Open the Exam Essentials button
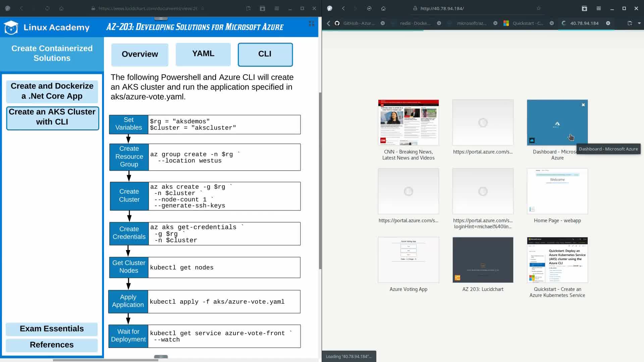Image resolution: width=644 pixels, height=362 pixels. click(52, 329)
